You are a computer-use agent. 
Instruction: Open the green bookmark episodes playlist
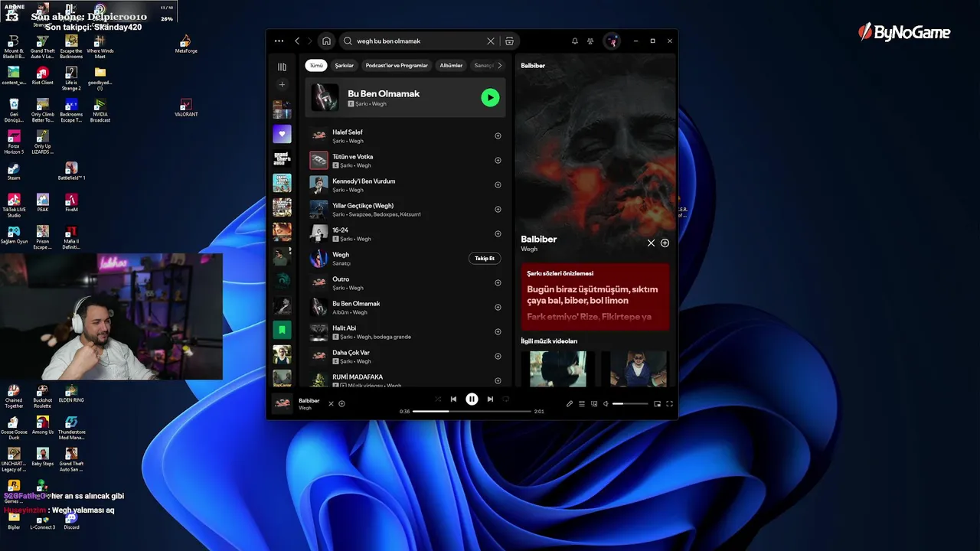282,330
